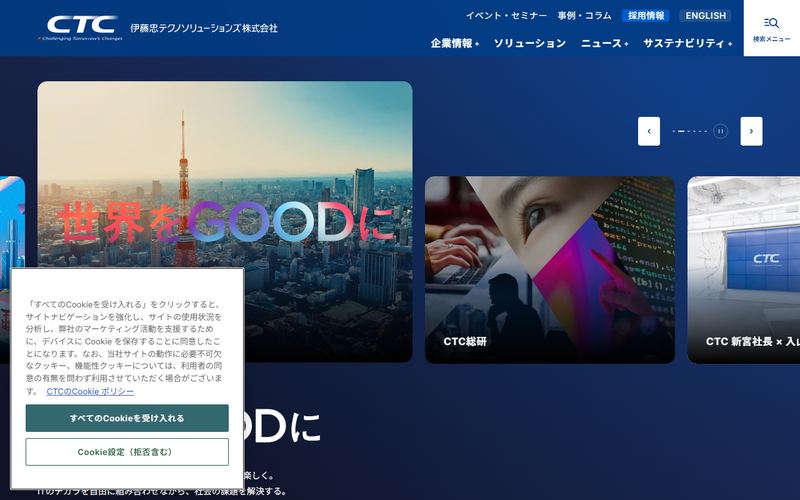The height and width of the screenshot is (500, 800).
Task: Click the carousel progress indicator dashes
Action: click(690, 131)
